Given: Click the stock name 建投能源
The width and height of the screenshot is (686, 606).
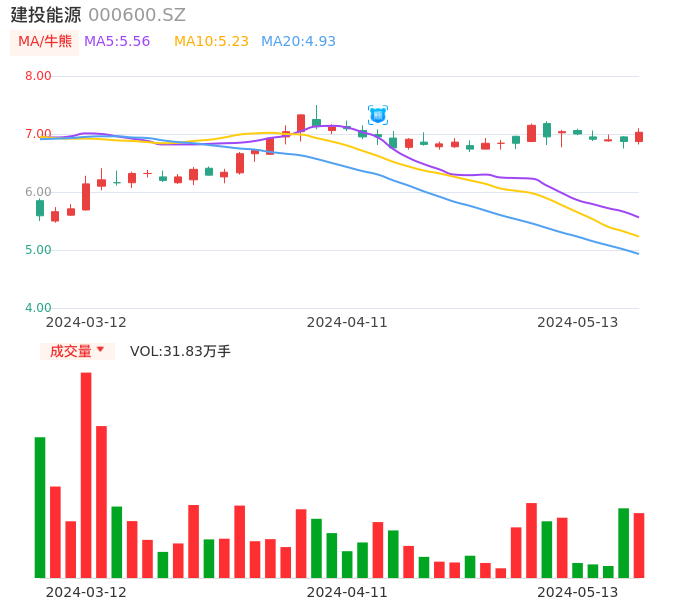Looking at the screenshot, I should (x=46, y=15).
